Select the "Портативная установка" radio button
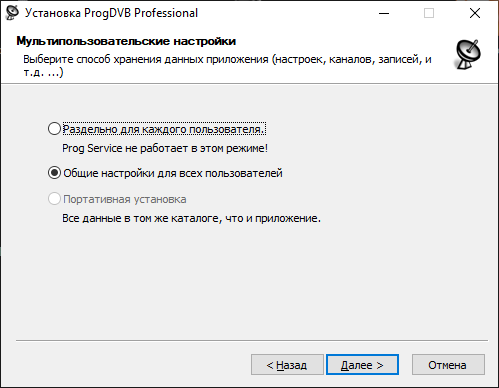The width and height of the screenshot is (499, 388). (54, 199)
